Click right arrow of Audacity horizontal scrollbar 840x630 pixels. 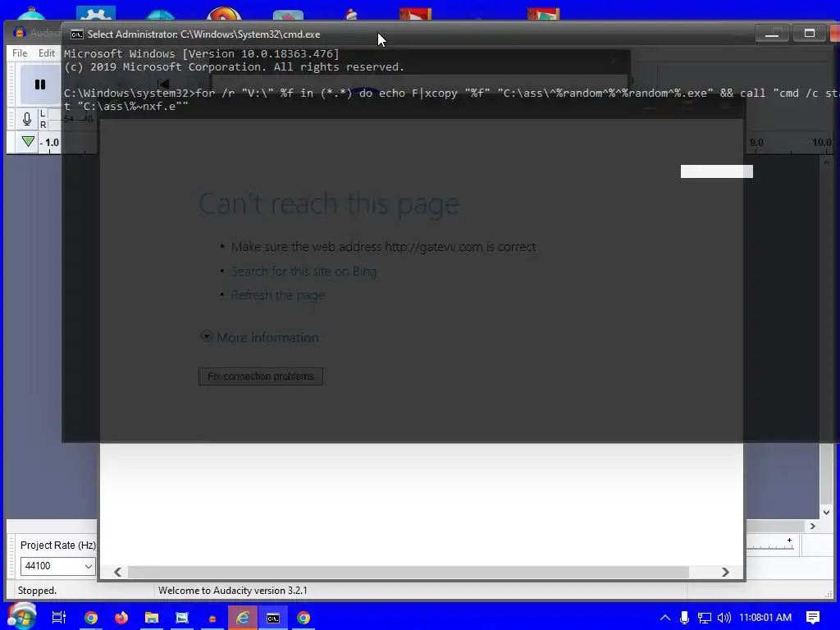[813, 526]
